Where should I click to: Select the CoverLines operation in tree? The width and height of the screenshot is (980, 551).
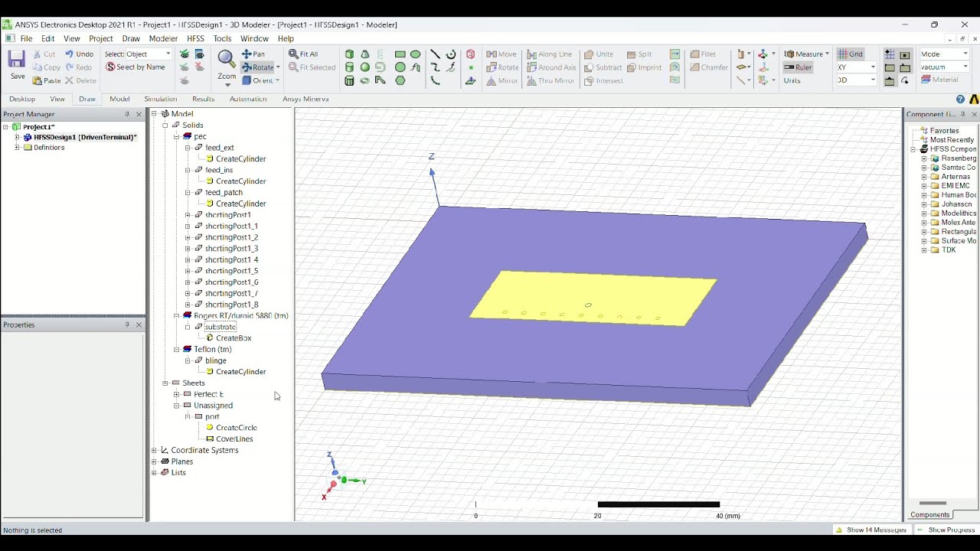click(234, 439)
